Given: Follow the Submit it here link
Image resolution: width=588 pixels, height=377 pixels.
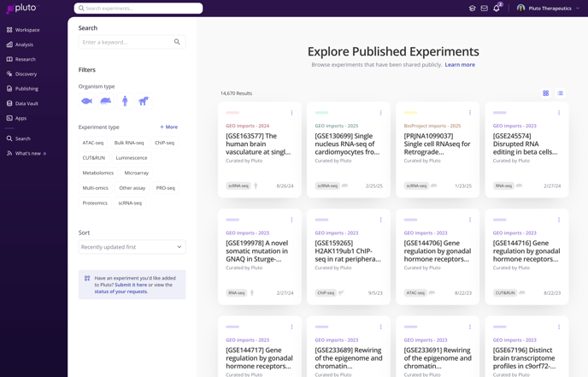Looking at the screenshot, I should click(131, 285).
